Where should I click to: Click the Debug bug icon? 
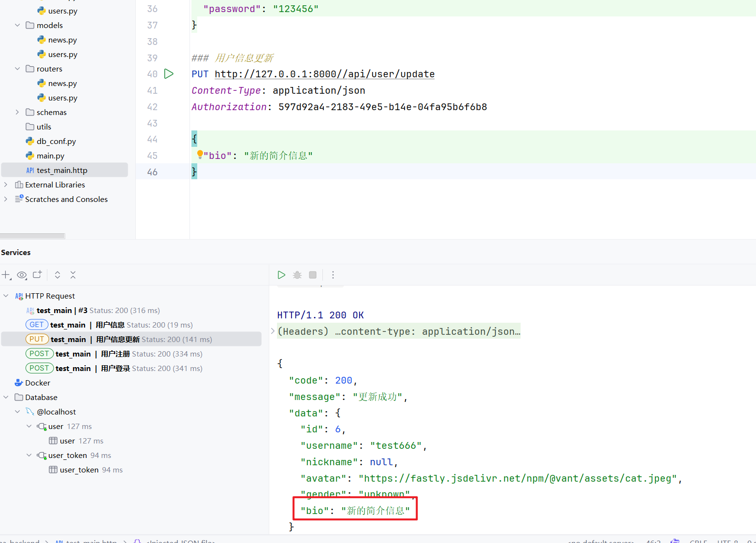click(x=297, y=275)
